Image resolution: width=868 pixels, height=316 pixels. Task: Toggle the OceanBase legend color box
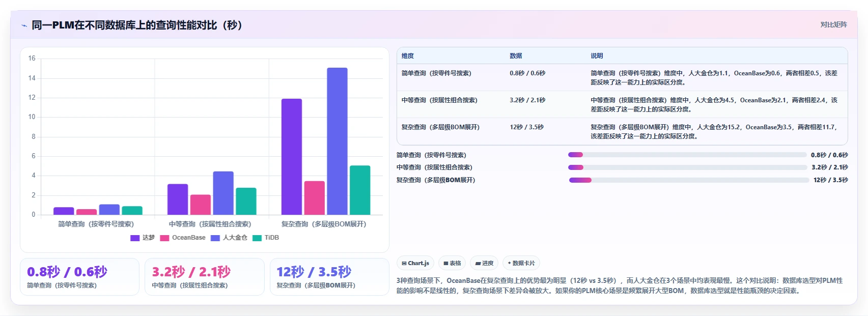(x=164, y=238)
